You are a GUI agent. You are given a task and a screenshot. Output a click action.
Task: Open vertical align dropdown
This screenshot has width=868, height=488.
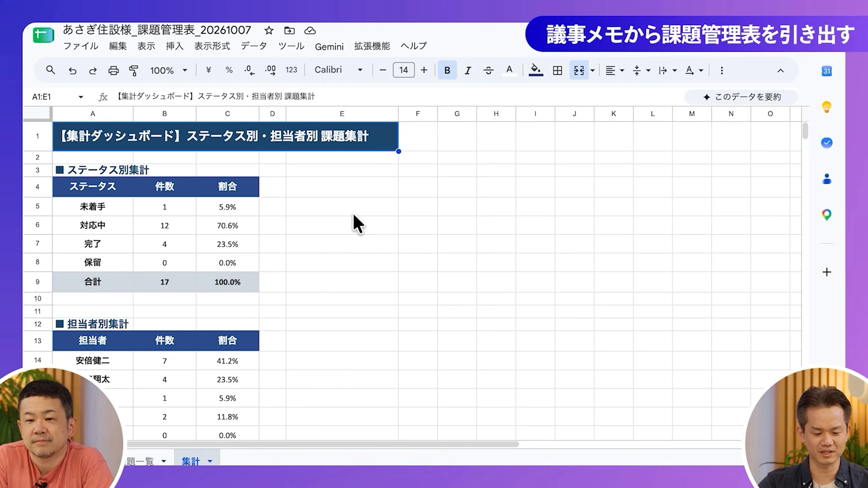(642, 70)
